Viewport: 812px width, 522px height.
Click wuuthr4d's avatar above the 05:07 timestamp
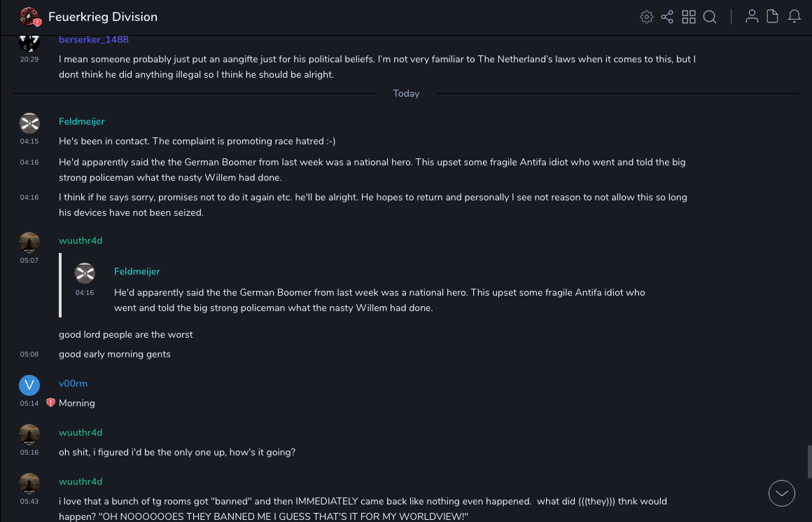click(x=29, y=242)
